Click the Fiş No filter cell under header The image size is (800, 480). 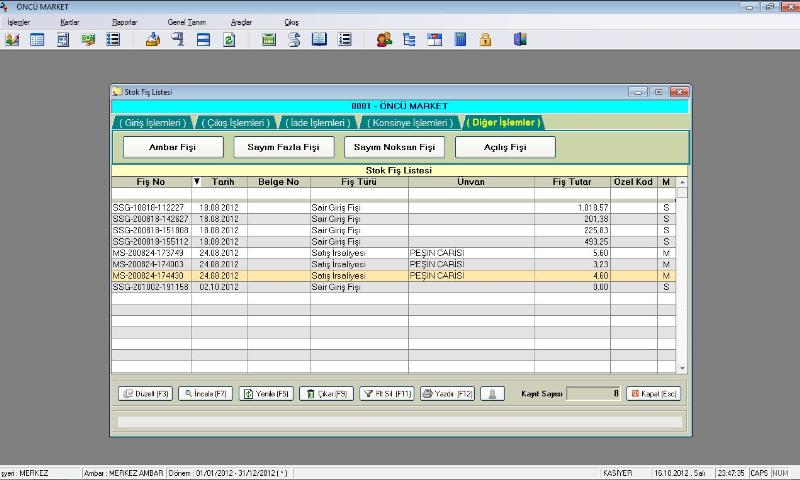[151, 193]
